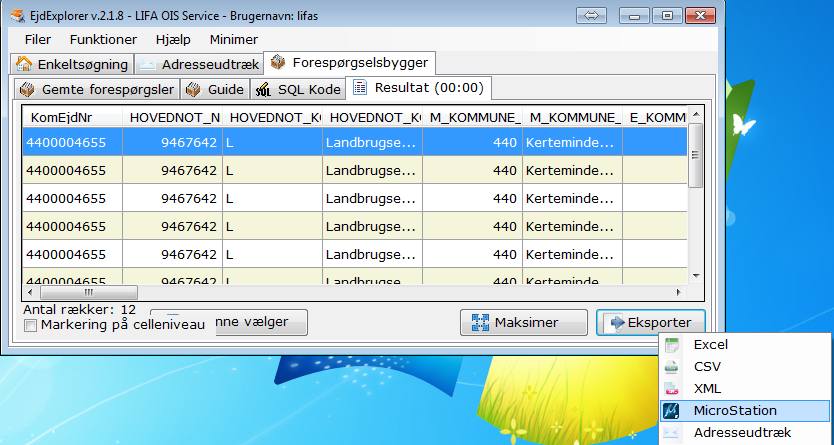834x445 pixels.
Task: Click the double-arrow button in title bar
Action: click(591, 15)
